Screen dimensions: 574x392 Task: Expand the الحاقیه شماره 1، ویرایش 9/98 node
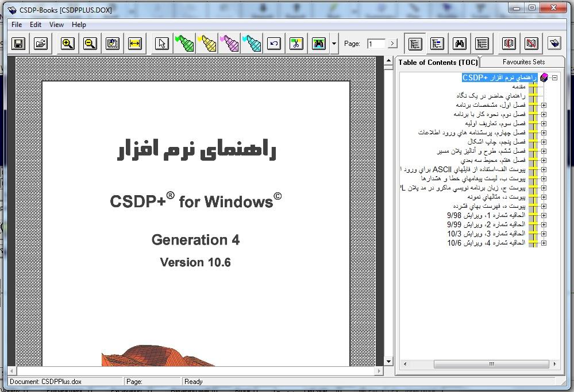(544, 215)
